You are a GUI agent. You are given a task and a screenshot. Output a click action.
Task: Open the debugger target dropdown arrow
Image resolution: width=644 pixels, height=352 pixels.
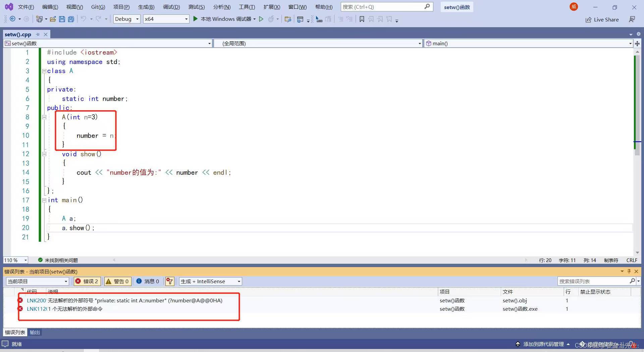click(255, 19)
